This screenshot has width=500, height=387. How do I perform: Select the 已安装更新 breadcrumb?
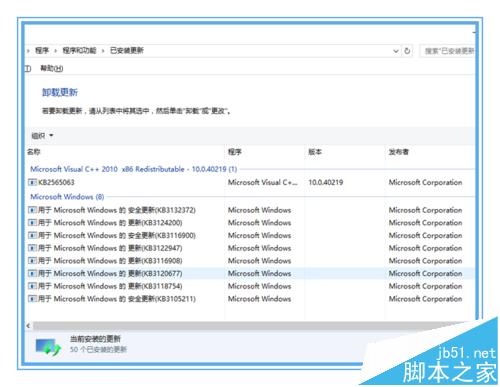(127, 51)
